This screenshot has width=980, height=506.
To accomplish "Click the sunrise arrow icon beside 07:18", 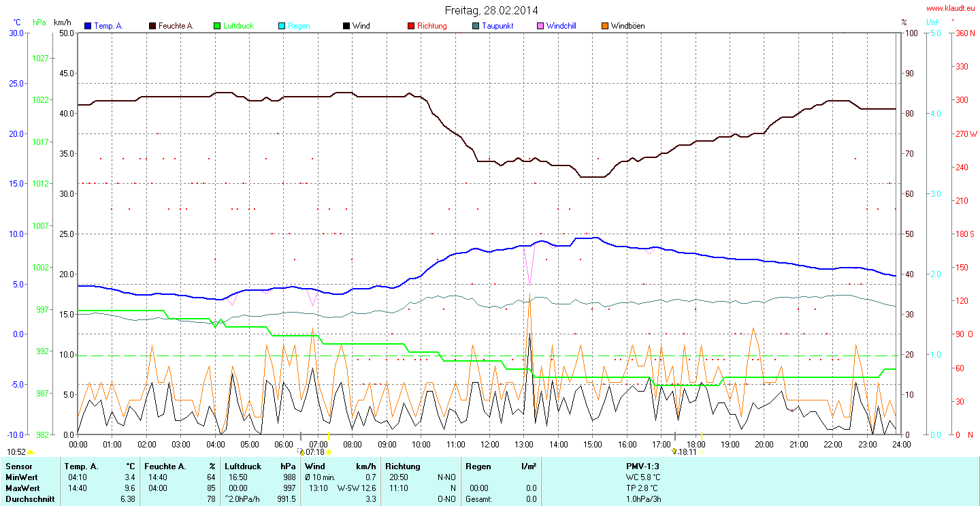I will point(301,452).
